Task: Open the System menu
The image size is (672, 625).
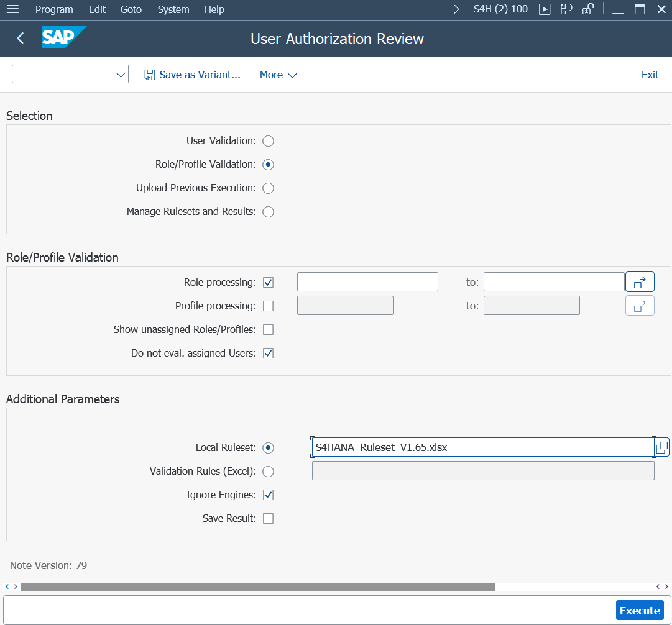Action: point(173,9)
